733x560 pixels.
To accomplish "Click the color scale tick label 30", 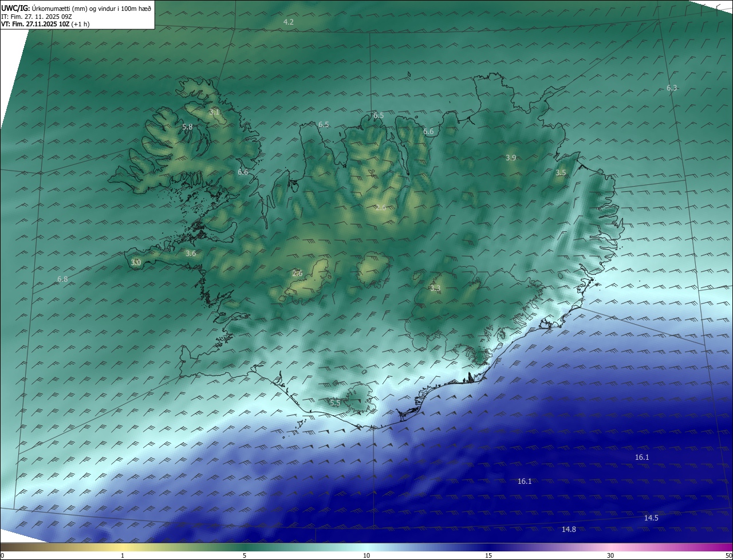I will tap(610, 555).
